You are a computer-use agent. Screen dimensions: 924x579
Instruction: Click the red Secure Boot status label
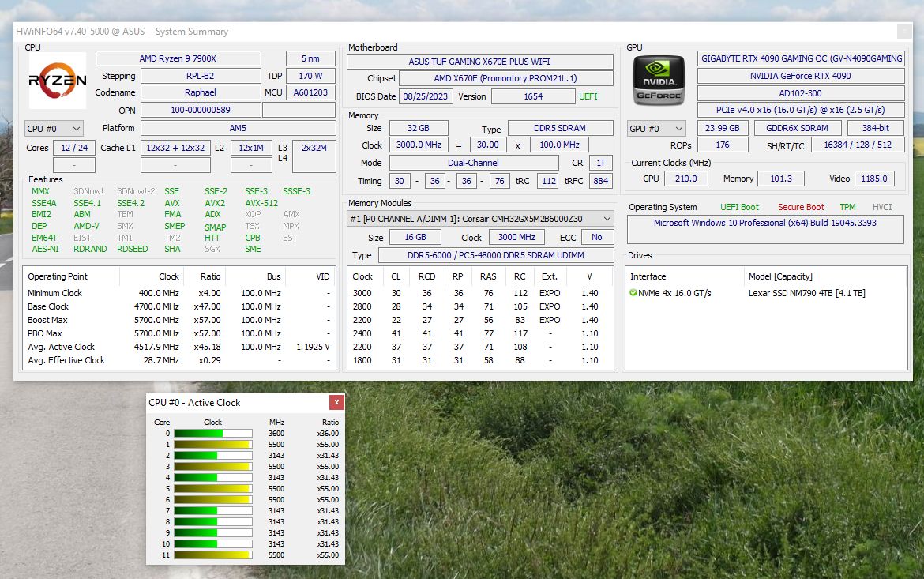(801, 207)
